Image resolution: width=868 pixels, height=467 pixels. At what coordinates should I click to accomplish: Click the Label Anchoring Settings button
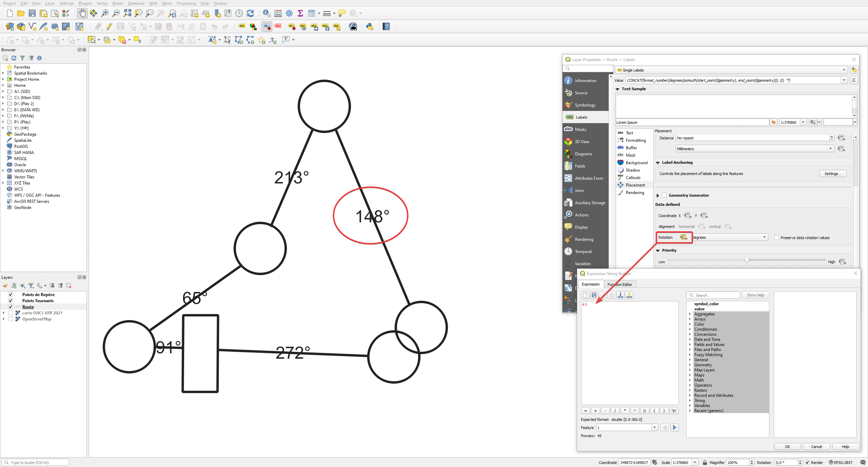(x=832, y=174)
